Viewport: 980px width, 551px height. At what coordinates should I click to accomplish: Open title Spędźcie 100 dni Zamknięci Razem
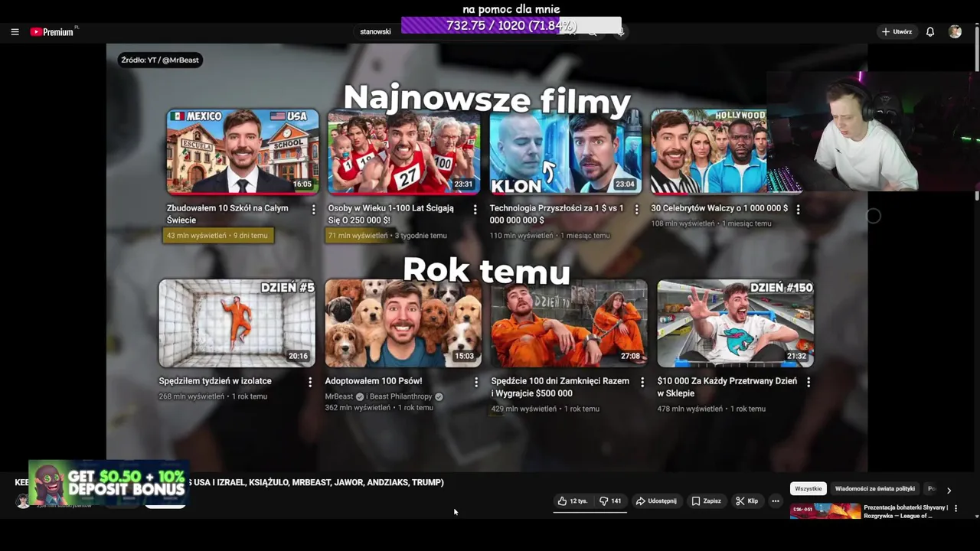coord(560,386)
